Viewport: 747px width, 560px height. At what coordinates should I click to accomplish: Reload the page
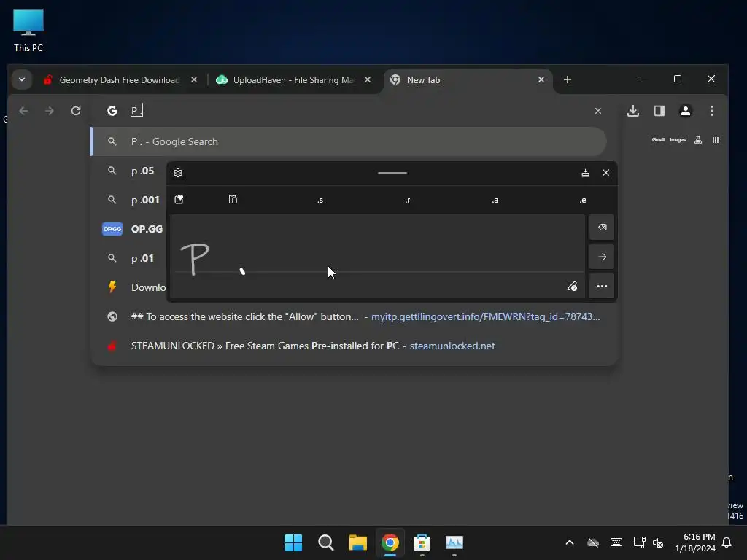click(x=76, y=111)
